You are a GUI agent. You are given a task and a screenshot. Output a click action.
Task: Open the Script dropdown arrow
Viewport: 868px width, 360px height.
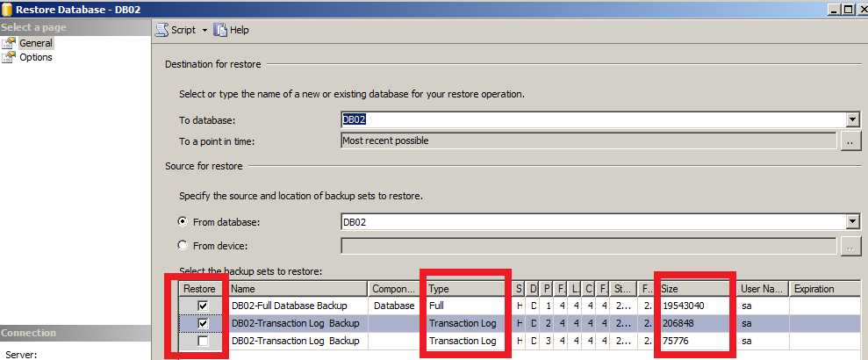click(204, 31)
